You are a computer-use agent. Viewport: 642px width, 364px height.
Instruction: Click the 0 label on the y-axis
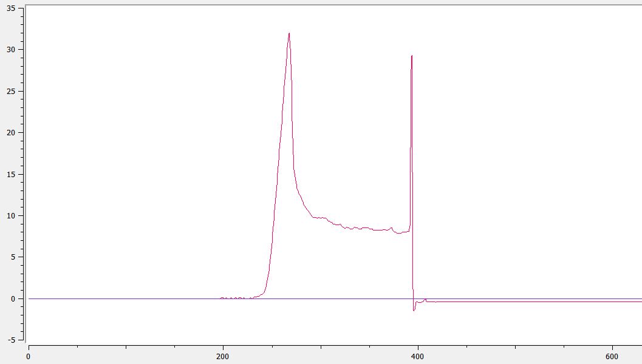coord(13,298)
